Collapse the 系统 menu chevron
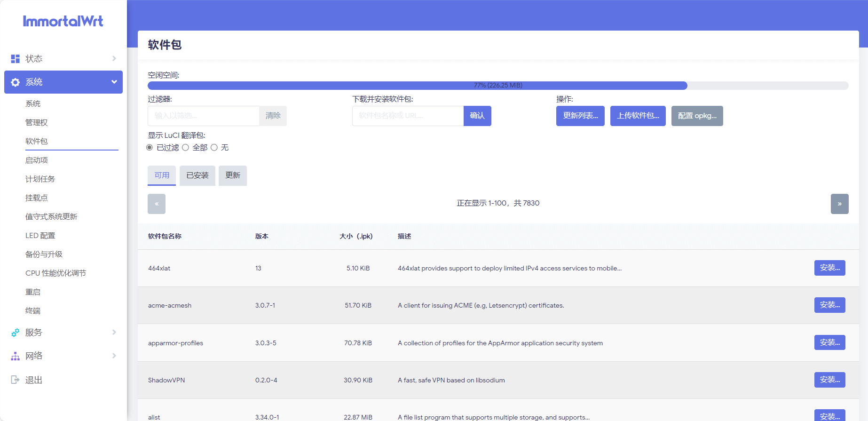Viewport: 868px width, 421px height. coord(114,82)
